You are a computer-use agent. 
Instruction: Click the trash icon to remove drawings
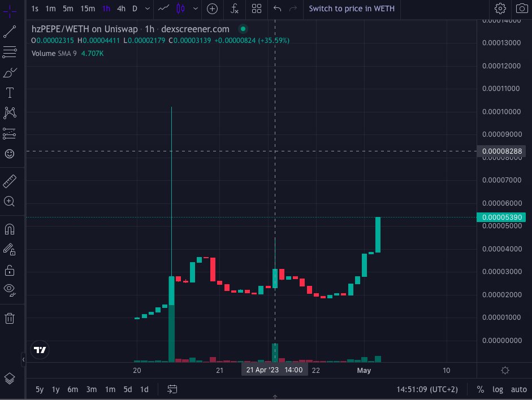point(10,318)
